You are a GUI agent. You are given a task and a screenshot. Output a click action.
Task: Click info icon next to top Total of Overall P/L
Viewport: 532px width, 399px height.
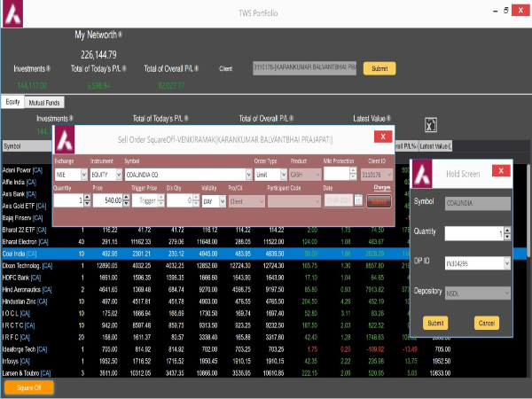pos(197,68)
